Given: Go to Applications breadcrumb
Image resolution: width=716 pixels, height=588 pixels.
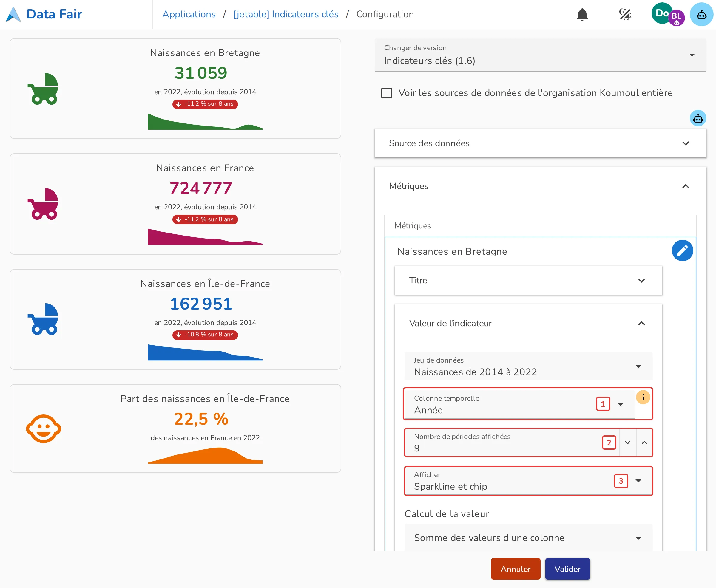Looking at the screenshot, I should (x=189, y=14).
